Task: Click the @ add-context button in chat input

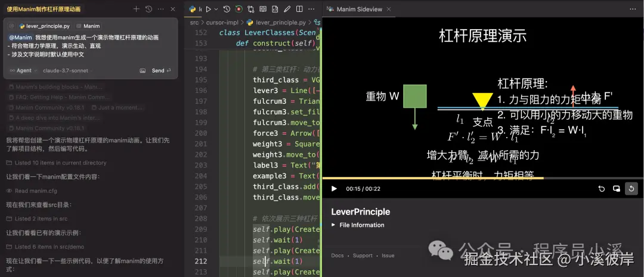Action: pos(11,26)
